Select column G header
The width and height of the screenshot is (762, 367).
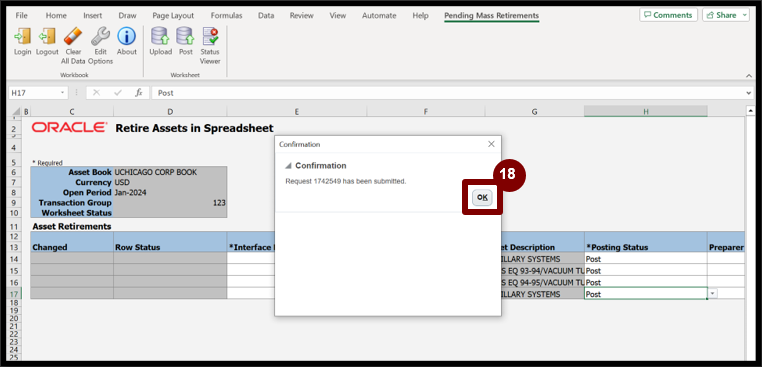(535, 112)
